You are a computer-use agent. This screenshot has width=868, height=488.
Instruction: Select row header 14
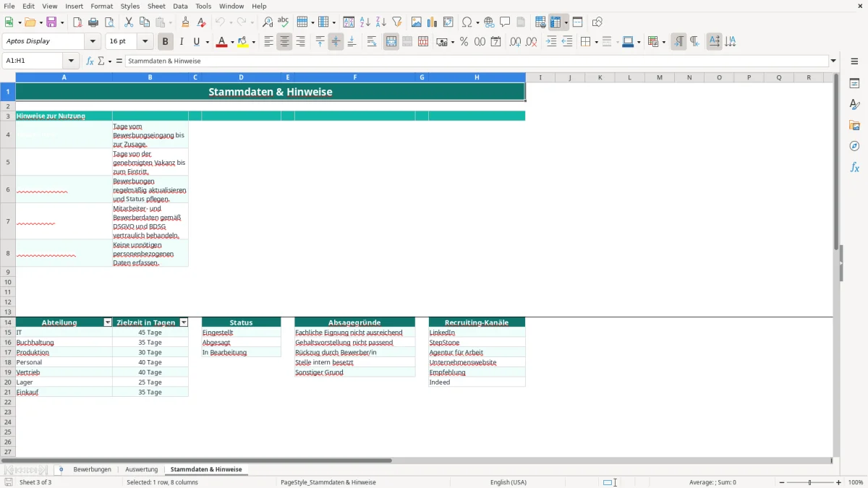tap(8, 322)
